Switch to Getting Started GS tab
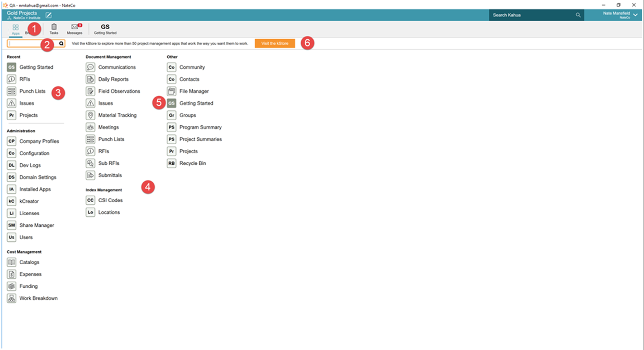644x350 pixels. (x=105, y=29)
